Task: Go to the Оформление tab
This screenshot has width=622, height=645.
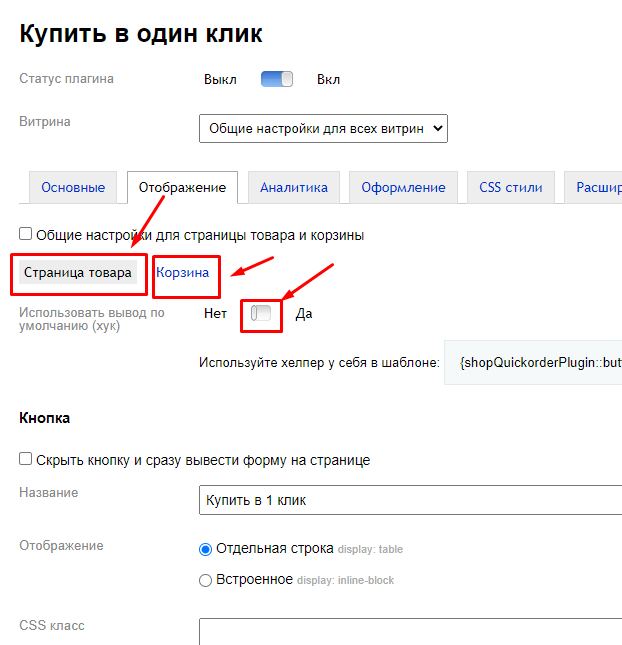Action: [403, 187]
